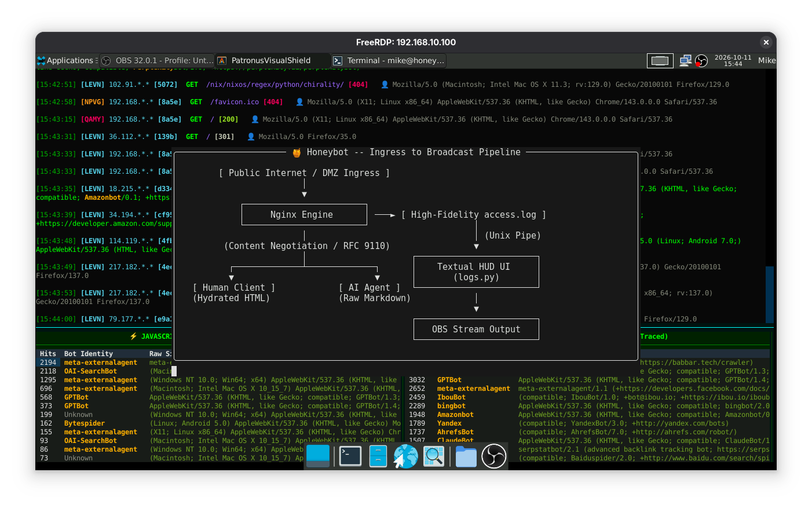The height and width of the screenshot is (509, 812).
Task: Click the OBS icon on the OBS 32.0.1 taskbar button
Action: (x=106, y=60)
